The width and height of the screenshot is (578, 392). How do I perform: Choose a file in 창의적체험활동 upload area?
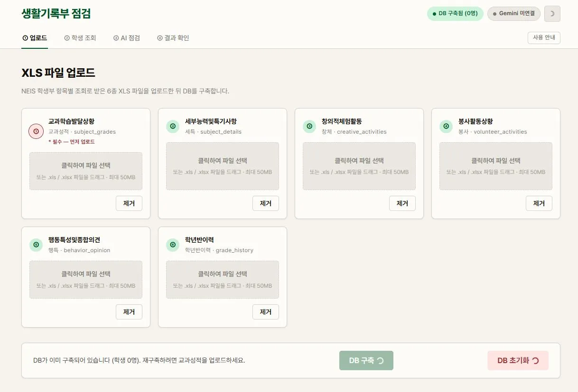pyautogui.click(x=359, y=166)
